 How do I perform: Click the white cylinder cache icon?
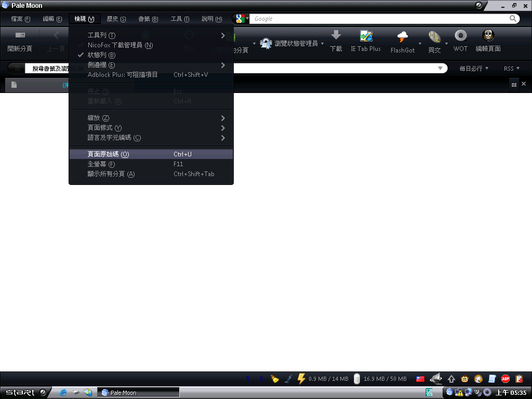(x=356, y=379)
